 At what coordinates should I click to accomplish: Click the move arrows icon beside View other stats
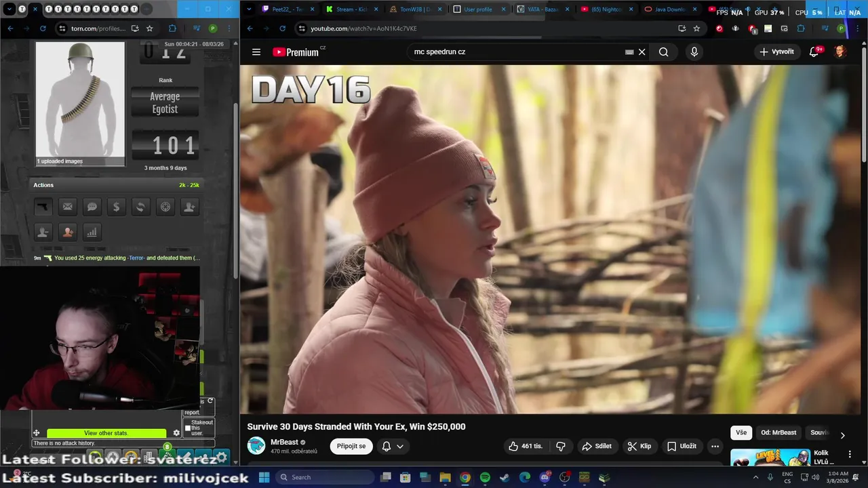(37, 433)
